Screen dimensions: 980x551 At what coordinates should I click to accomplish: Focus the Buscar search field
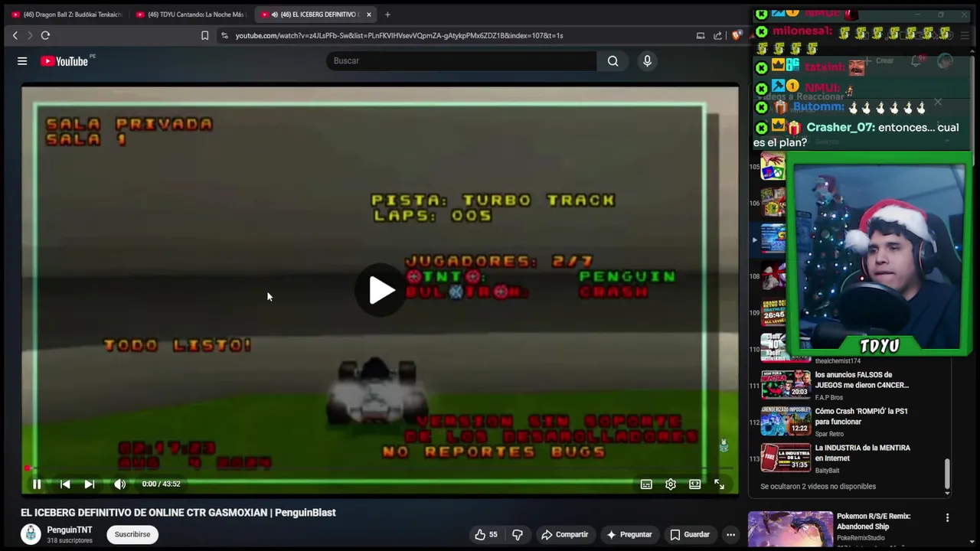click(462, 61)
